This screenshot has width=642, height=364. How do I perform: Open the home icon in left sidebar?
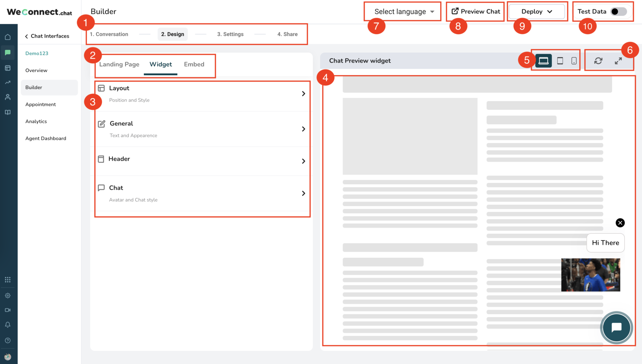[x=8, y=37]
